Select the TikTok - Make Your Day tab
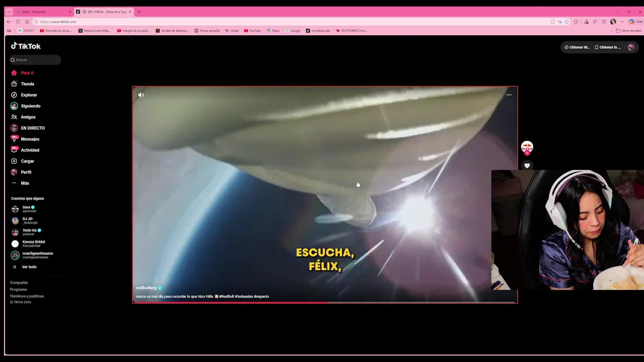 click(105, 12)
